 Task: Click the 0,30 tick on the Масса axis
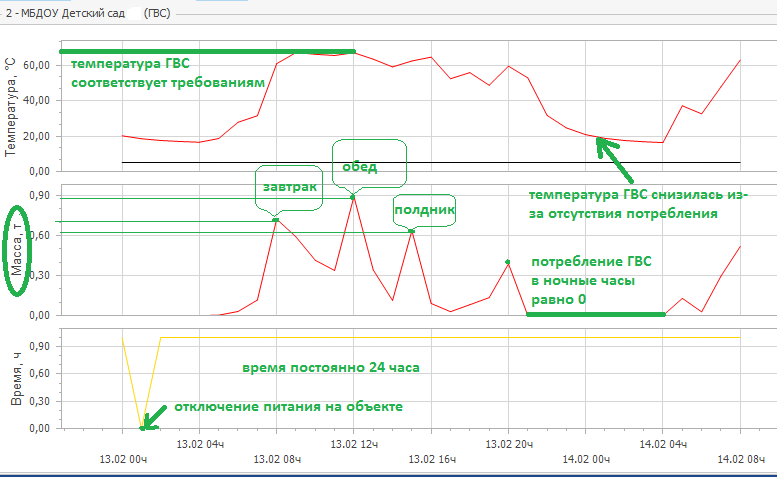tap(40, 275)
